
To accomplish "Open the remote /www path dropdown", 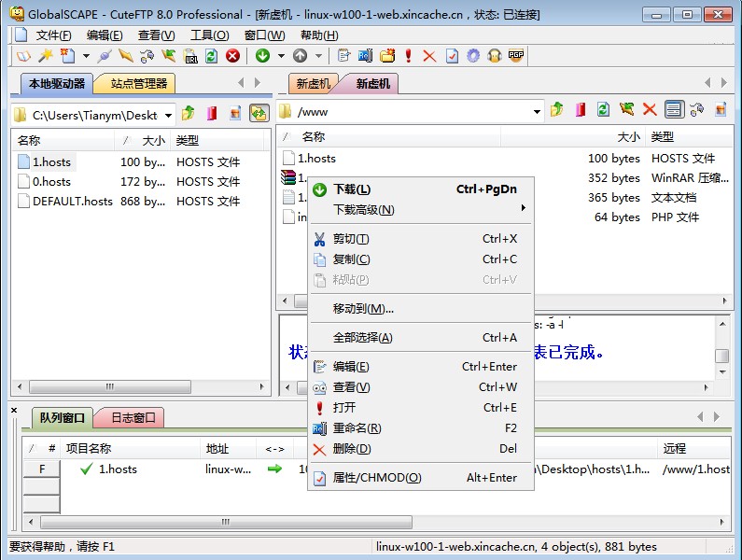I will (x=537, y=112).
